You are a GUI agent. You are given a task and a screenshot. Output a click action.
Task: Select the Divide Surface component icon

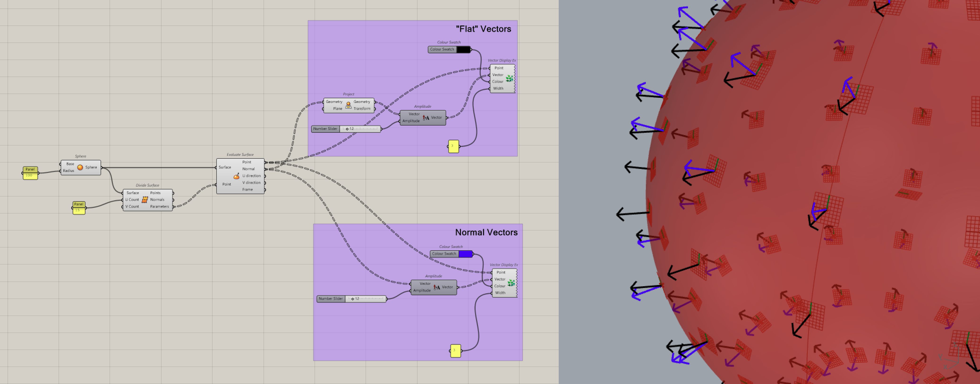tap(145, 200)
